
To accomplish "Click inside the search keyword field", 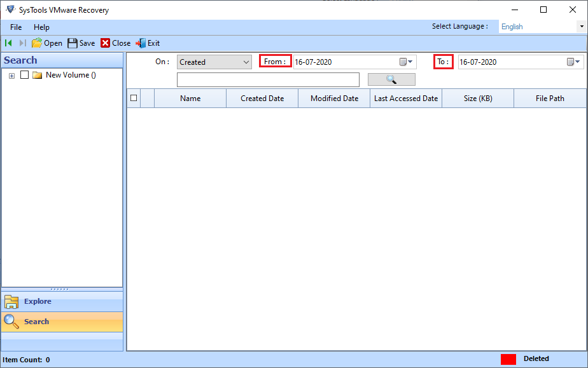I will [x=267, y=79].
